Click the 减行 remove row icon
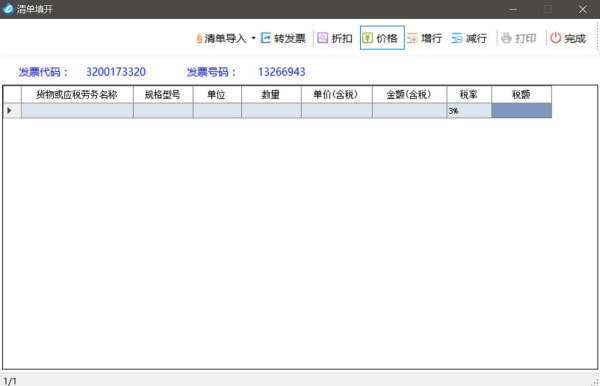 click(x=457, y=38)
